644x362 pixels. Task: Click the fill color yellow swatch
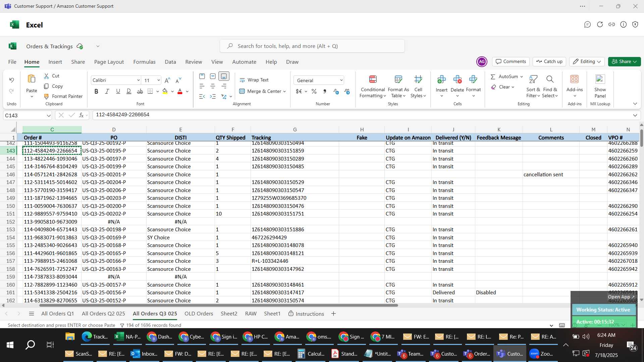pyautogui.click(x=165, y=91)
